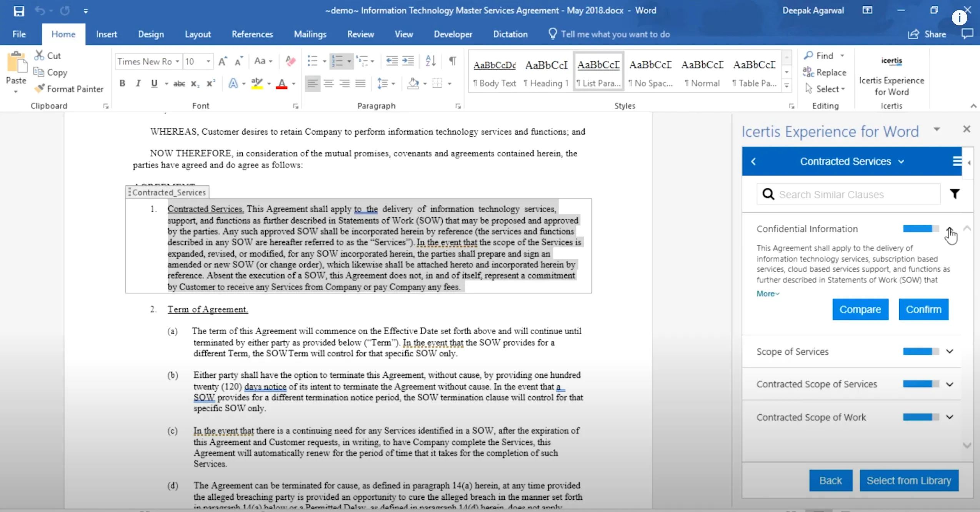Click the Decrease Indent icon
The image size is (980, 512).
pyautogui.click(x=392, y=61)
